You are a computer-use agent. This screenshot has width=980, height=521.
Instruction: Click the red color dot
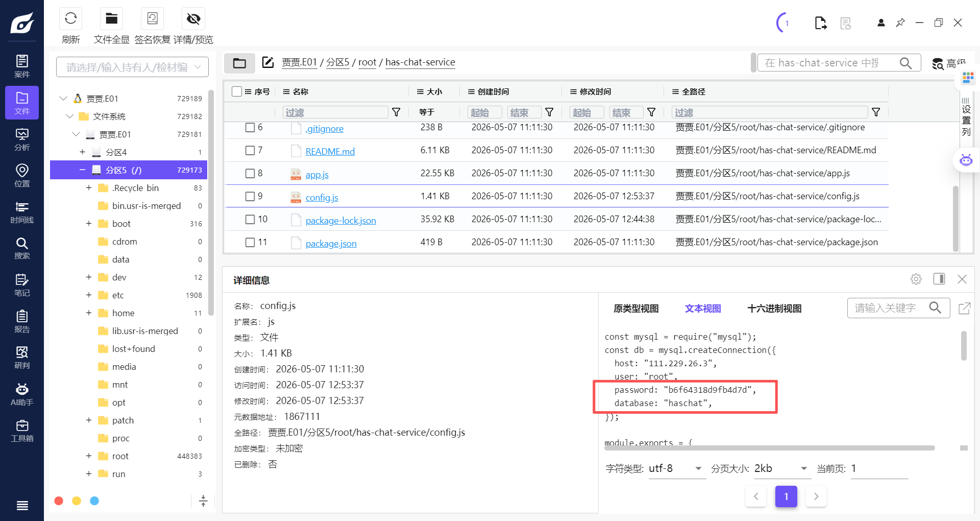point(59,501)
